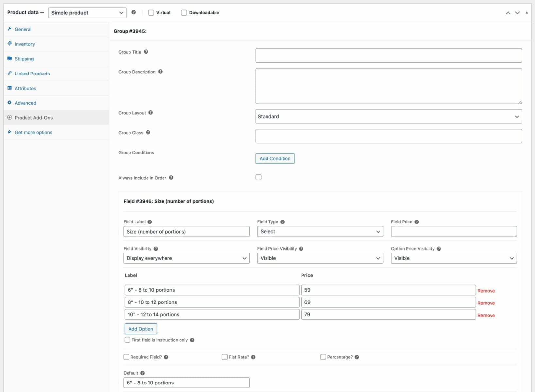Tick First field is instruction only
535x392 pixels.
tap(128, 340)
